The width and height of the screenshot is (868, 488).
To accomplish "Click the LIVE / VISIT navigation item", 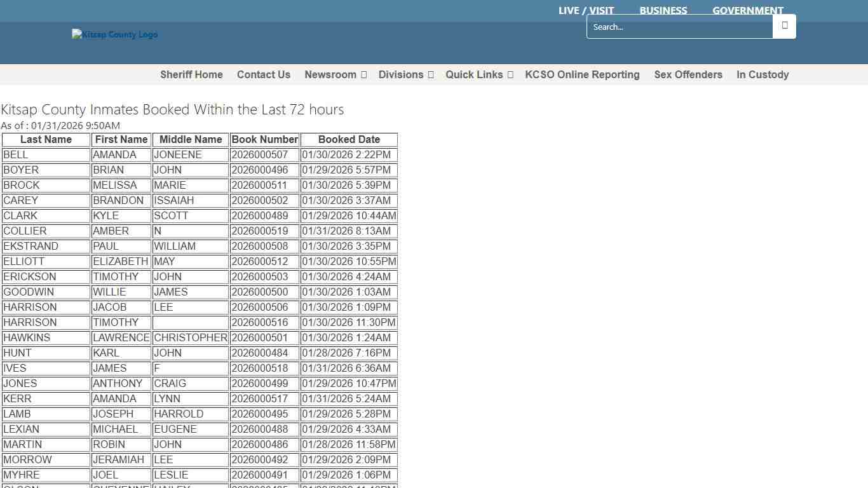I will pos(585,10).
